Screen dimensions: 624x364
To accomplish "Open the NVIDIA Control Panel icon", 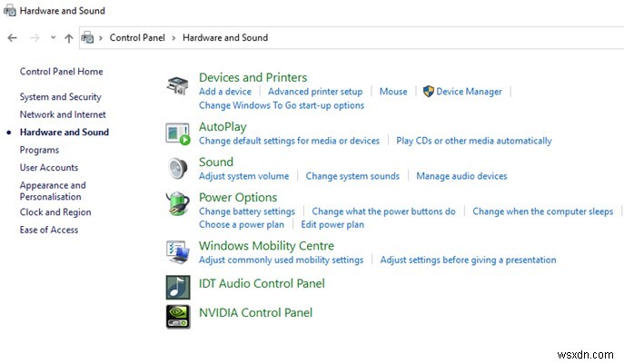I will point(178,315).
